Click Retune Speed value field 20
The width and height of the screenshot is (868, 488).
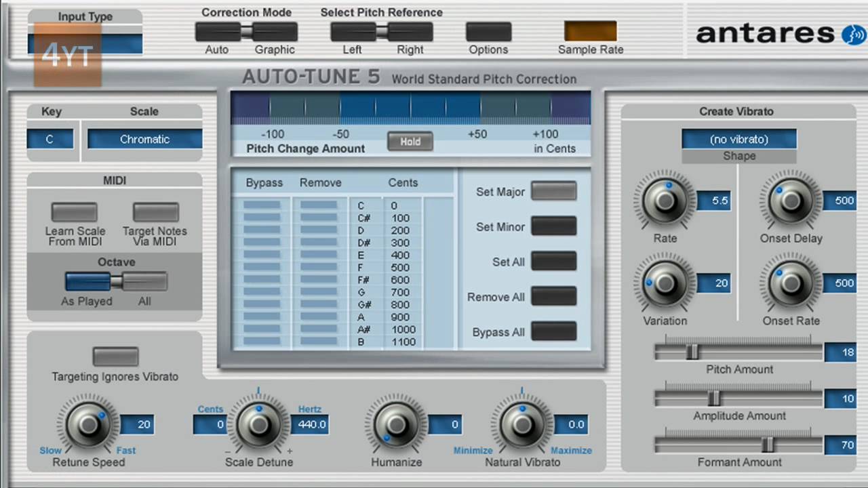[137, 425]
